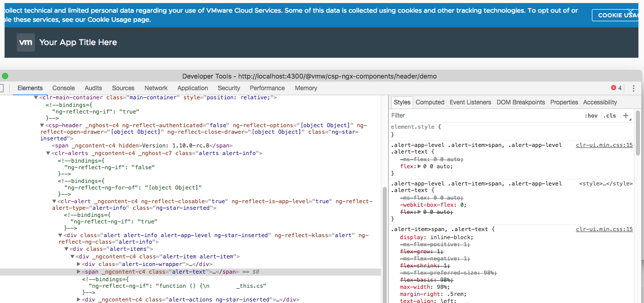644x303 pixels.
Task: Open clr-ui.min.css:15 link for .alert-item>span, .alert-text rule
Action: coord(605,229)
